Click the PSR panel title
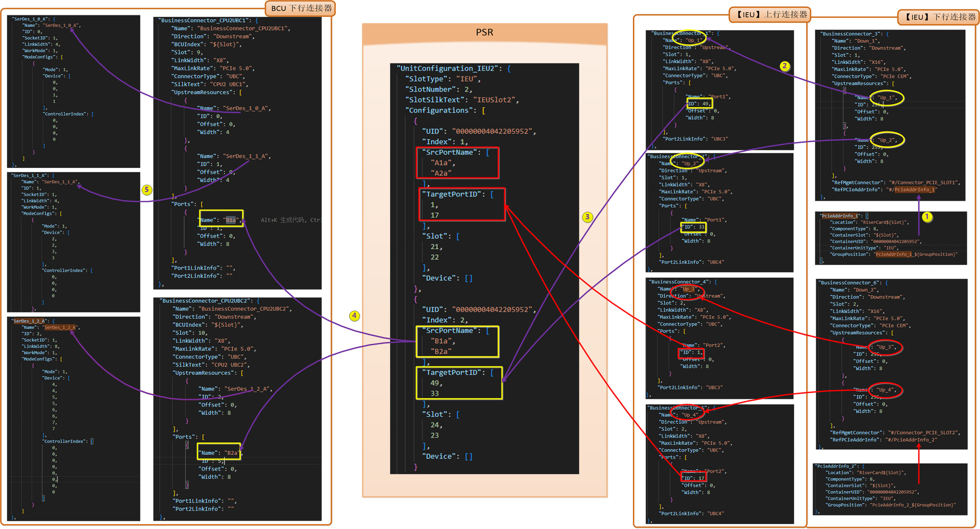The image size is (980, 529). point(484,32)
